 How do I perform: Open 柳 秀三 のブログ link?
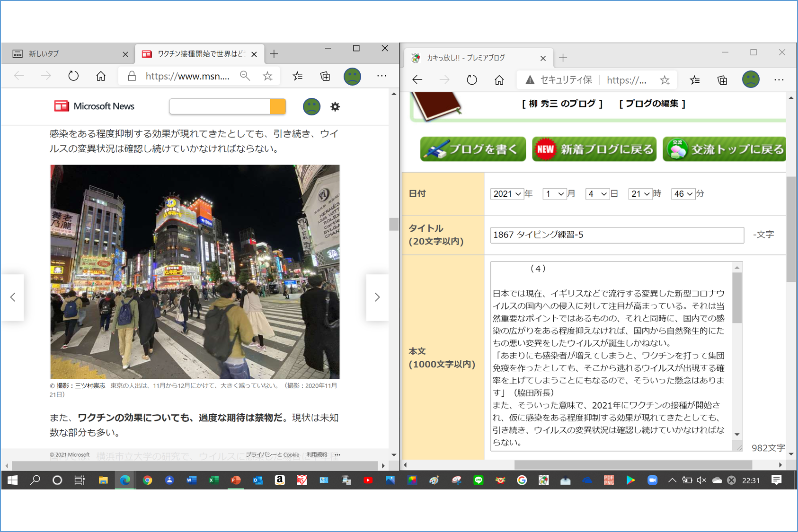tap(562, 104)
